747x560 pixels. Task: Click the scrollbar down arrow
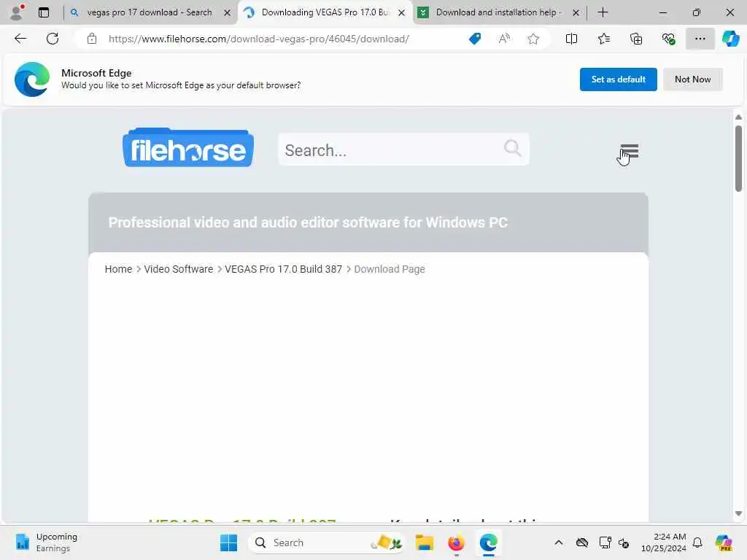tap(738, 514)
